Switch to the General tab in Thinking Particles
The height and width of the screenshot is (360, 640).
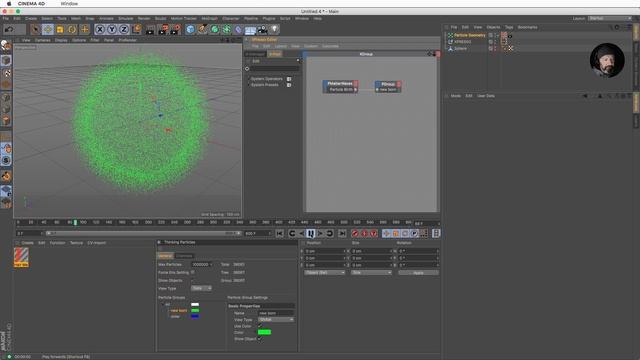pyautogui.click(x=165, y=256)
